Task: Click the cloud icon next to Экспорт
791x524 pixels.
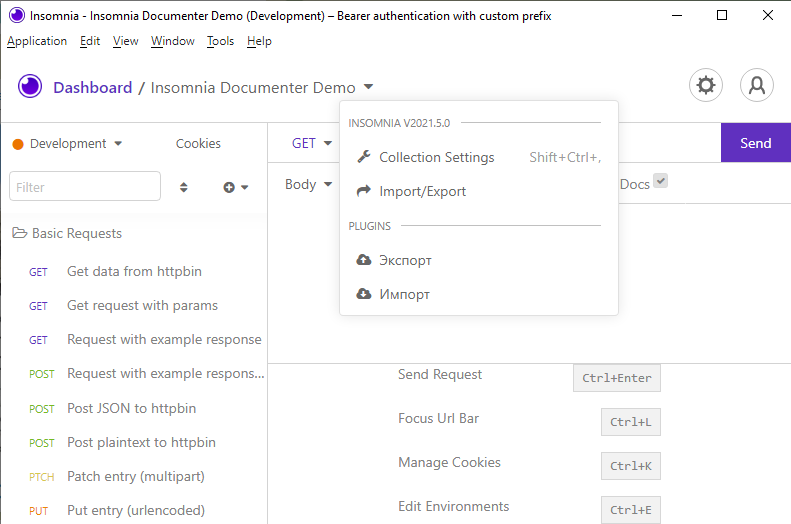Action: click(364, 260)
